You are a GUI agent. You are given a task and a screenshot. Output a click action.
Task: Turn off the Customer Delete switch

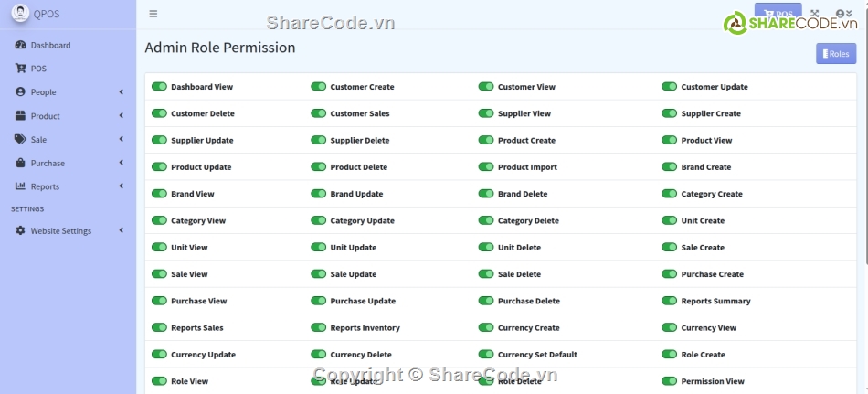coord(159,113)
